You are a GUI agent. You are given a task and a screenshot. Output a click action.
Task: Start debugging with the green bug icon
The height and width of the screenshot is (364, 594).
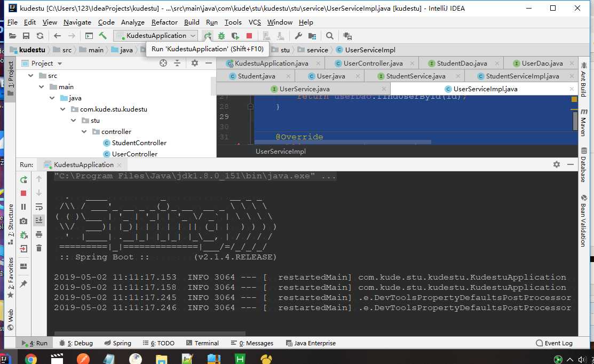[x=221, y=36]
